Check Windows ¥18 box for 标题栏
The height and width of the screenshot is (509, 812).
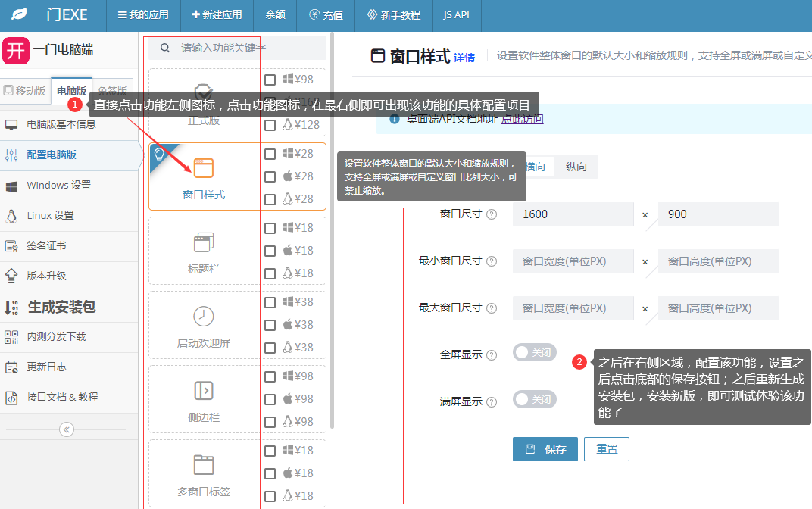click(x=270, y=228)
